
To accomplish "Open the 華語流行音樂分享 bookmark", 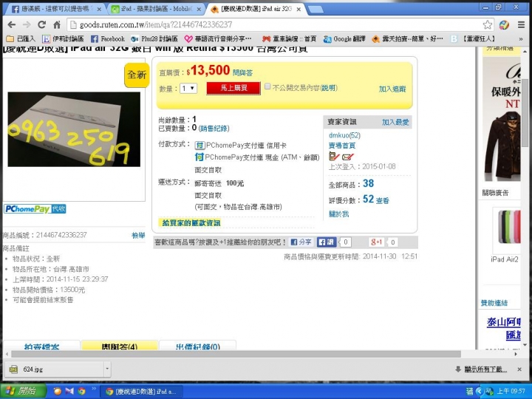I will tap(218, 39).
